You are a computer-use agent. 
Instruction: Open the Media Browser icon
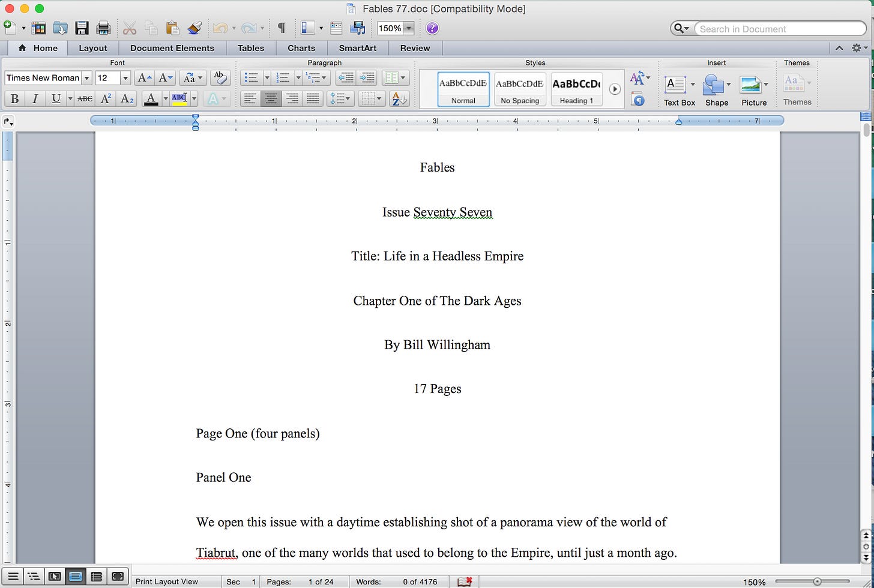(x=358, y=28)
